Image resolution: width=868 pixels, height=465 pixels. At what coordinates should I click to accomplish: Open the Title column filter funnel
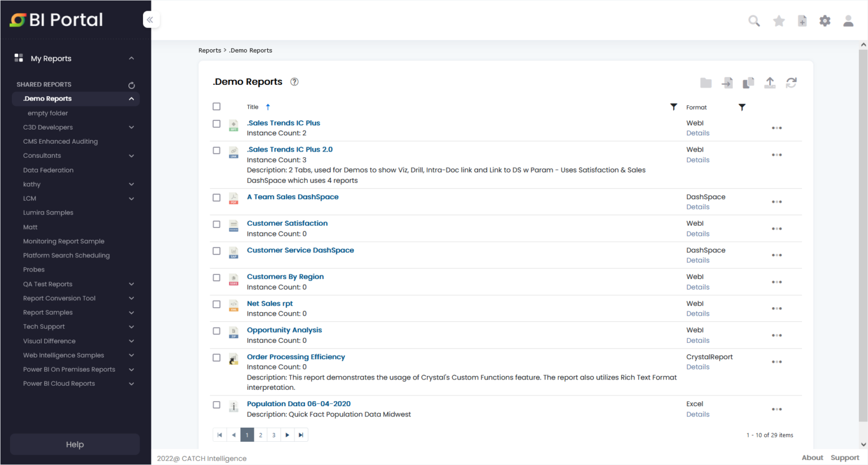pos(674,106)
